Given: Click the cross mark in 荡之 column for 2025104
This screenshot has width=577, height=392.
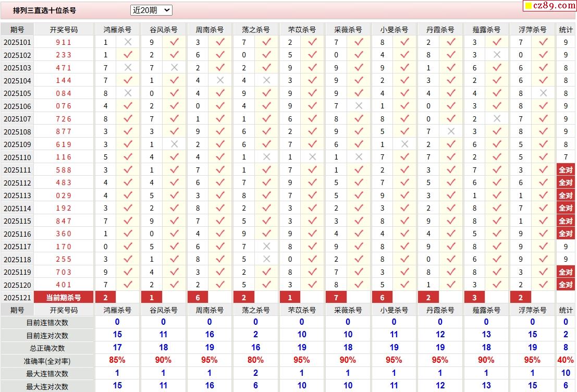Looking at the screenshot, I should pyautogui.click(x=266, y=80).
